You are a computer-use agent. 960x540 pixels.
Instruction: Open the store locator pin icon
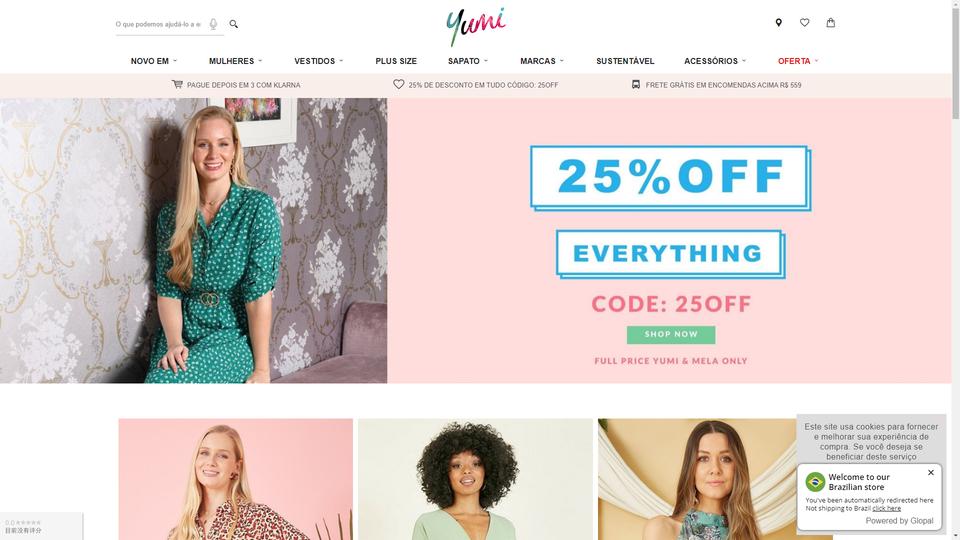tap(778, 23)
